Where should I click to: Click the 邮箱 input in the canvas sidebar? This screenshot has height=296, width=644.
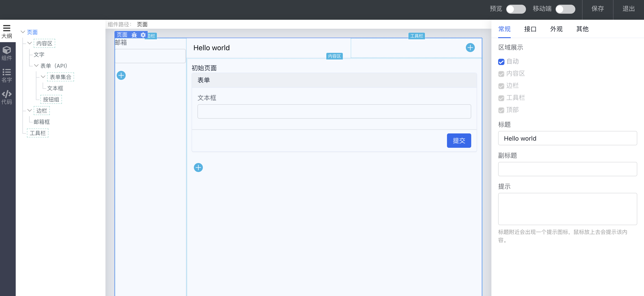point(150,56)
